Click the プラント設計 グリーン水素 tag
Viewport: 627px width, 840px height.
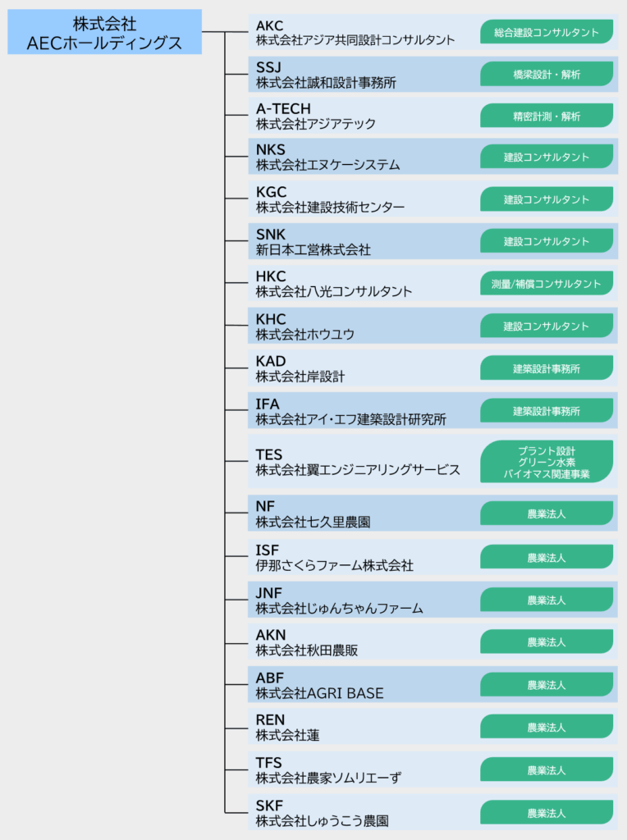click(x=547, y=463)
